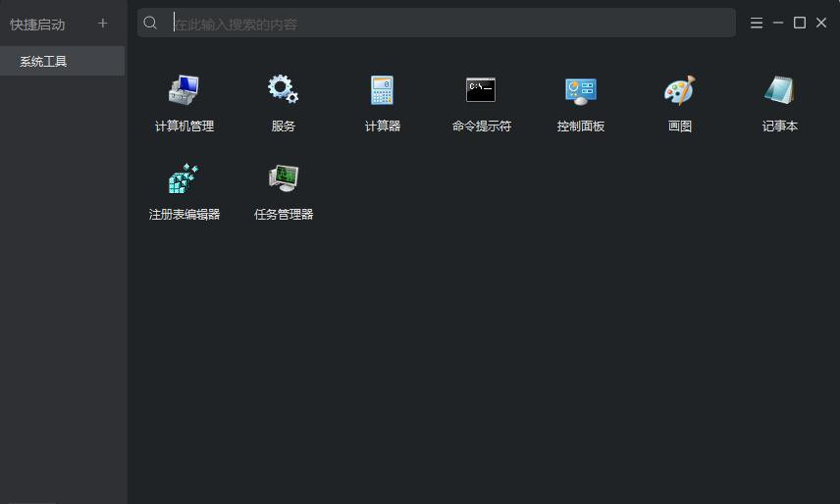The height and width of the screenshot is (504, 840).
Task: Click the plus icon beside 快捷启动
Action: [103, 24]
